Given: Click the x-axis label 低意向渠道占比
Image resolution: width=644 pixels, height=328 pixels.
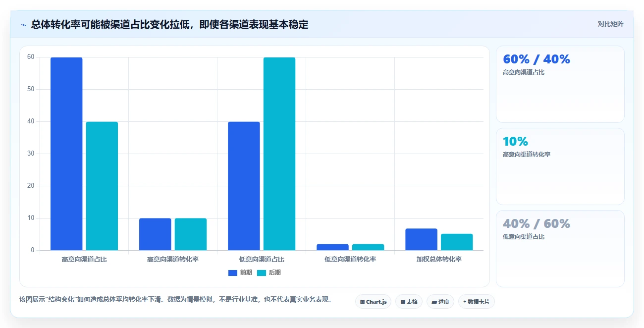Looking at the screenshot, I should pyautogui.click(x=262, y=259).
